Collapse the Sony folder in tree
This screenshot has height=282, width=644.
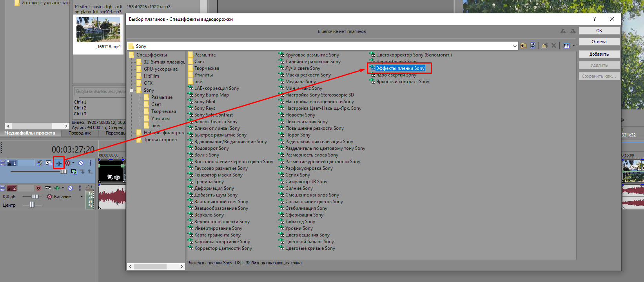pos(132,90)
